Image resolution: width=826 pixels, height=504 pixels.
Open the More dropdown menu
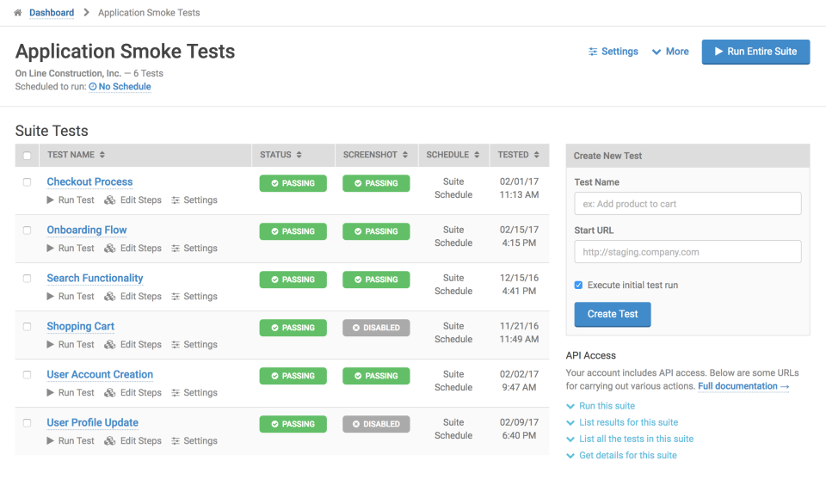click(x=670, y=52)
